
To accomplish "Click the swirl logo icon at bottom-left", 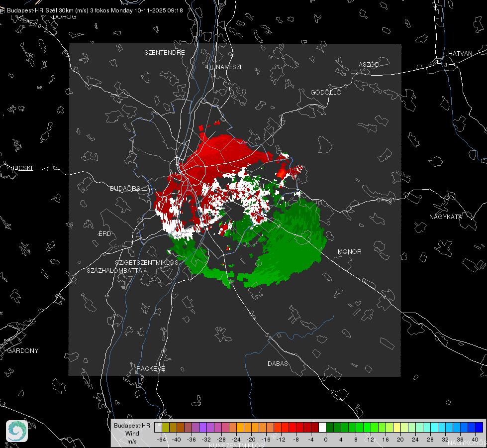I will (17, 431).
